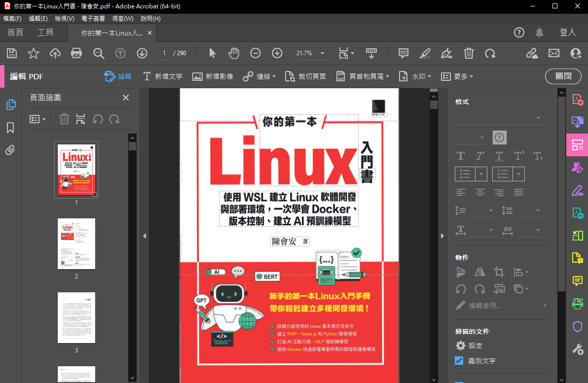Click the Zoom in plus icon
588x383 pixels.
277,53
